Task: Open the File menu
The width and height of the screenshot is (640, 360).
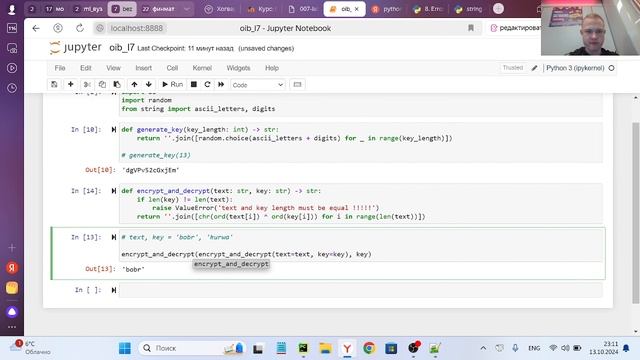Action: click(x=60, y=68)
